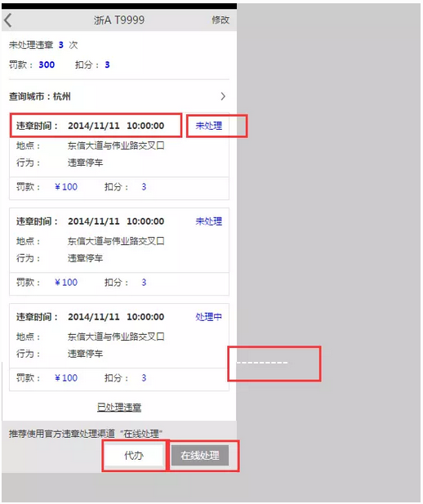Tap the total fine amount 300
The width and height of the screenshot is (423, 504).
click(x=47, y=65)
